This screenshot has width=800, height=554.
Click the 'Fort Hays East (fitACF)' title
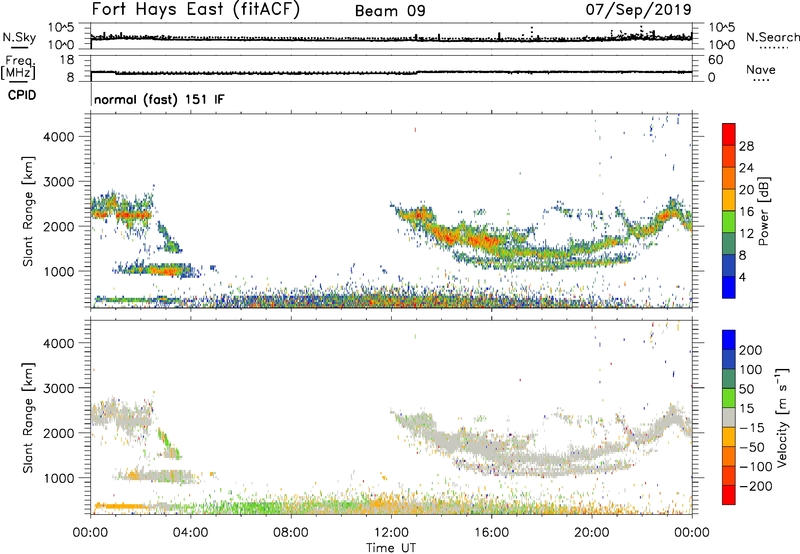(195, 9)
